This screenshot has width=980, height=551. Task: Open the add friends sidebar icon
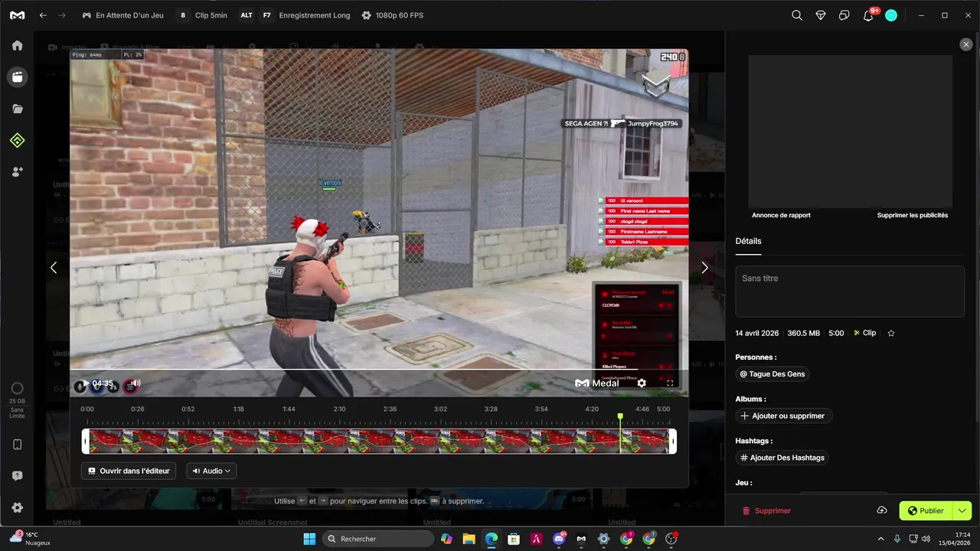pos(17,172)
